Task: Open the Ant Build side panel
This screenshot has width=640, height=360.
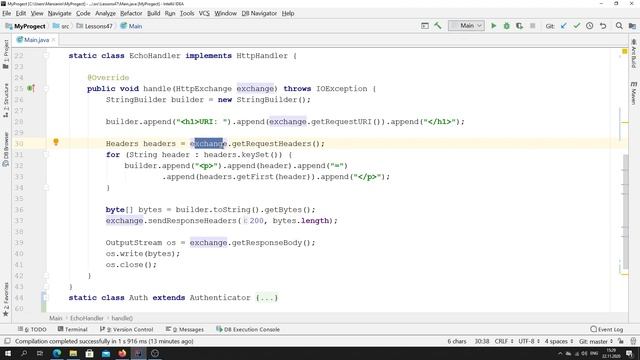Action: [x=634, y=53]
